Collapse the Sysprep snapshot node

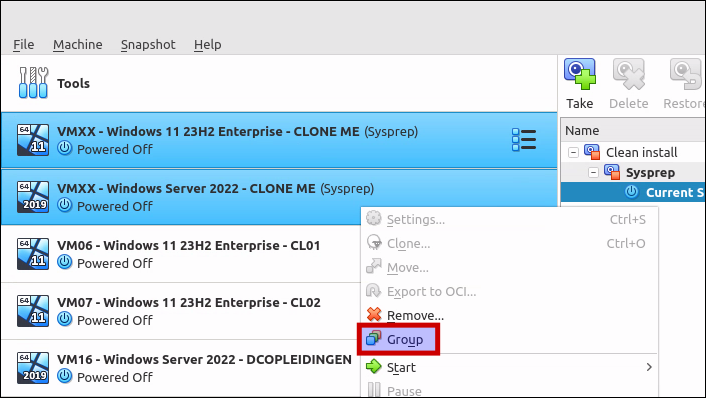pos(593,172)
